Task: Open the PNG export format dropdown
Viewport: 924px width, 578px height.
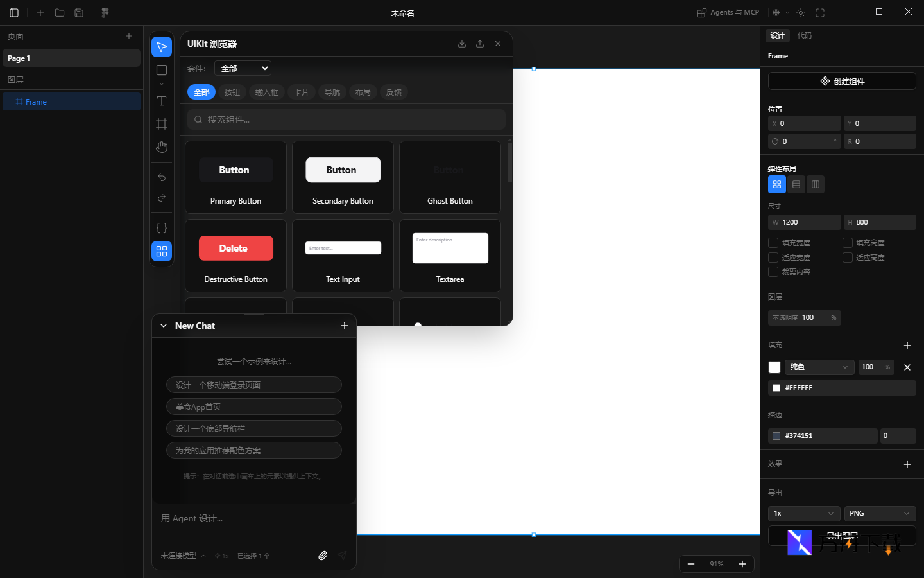Action: click(880, 514)
